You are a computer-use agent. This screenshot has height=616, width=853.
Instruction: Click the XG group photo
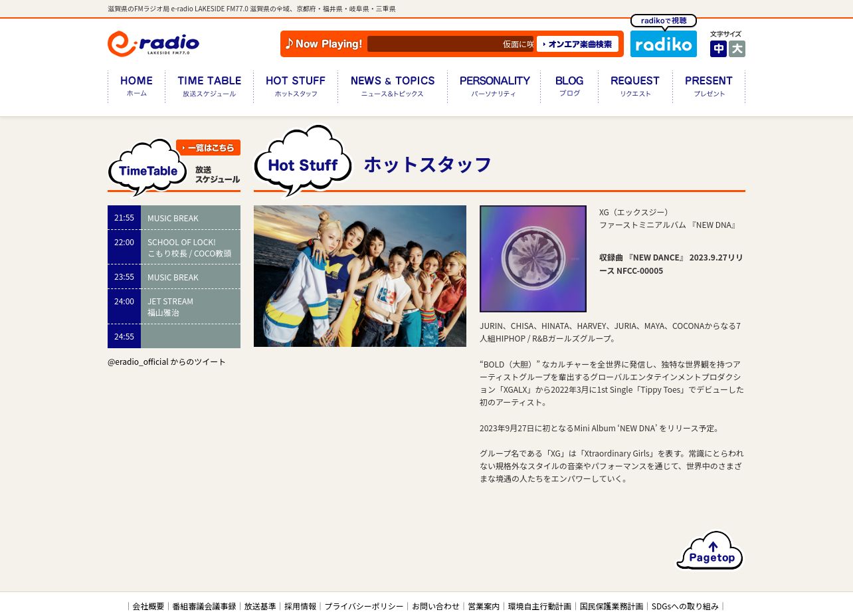360,276
